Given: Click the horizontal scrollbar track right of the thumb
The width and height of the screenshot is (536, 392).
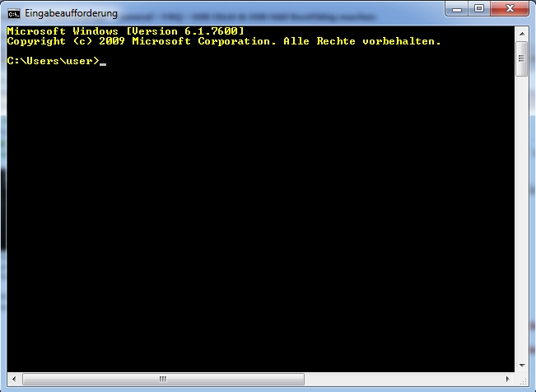Looking at the screenshot, I should click(x=403, y=379).
